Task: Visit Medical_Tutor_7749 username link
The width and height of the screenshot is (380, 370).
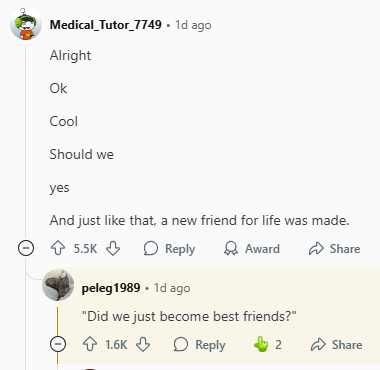Action: (106, 25)
